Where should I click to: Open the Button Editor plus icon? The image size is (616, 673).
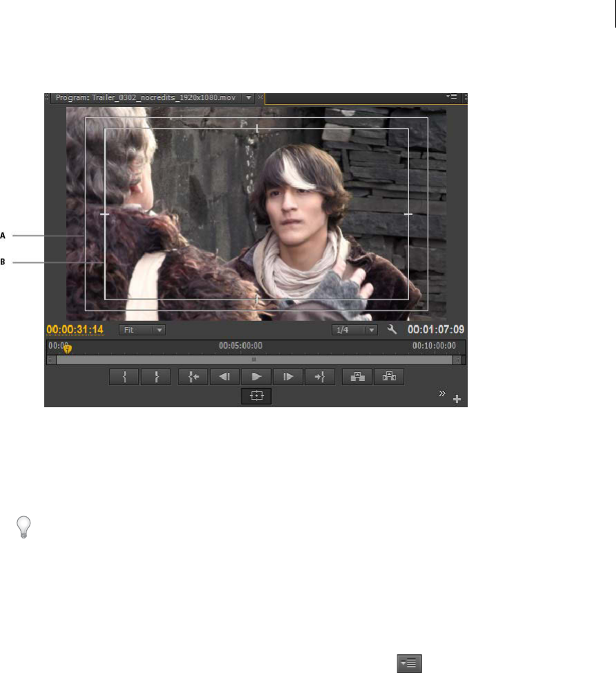tap(457, 399)
